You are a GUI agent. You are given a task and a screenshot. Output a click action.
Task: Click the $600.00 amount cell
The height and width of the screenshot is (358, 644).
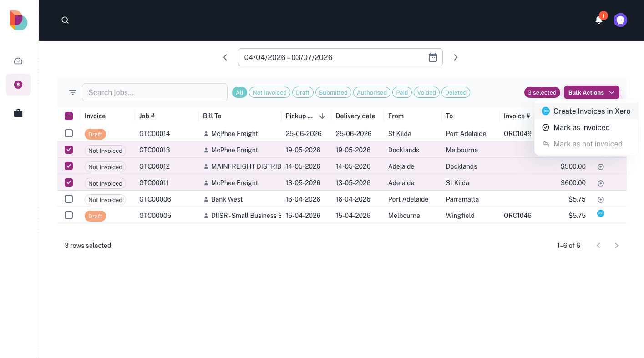coord(573,183)
